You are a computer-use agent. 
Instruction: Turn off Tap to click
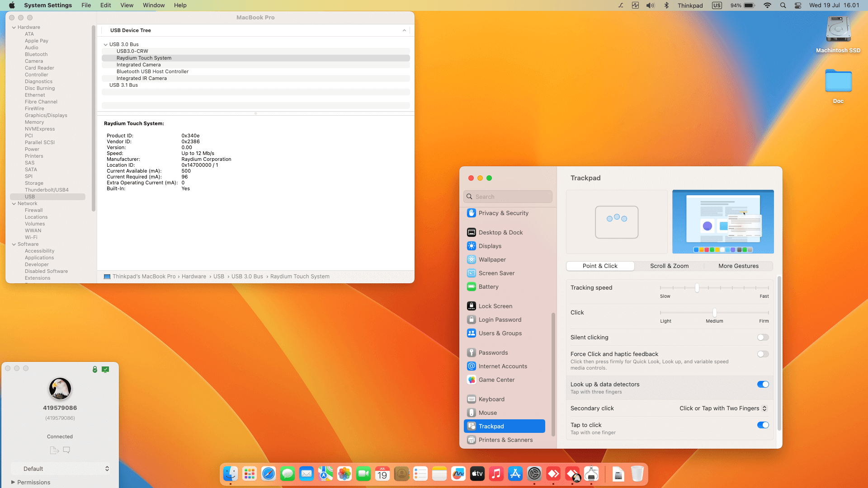763,425
